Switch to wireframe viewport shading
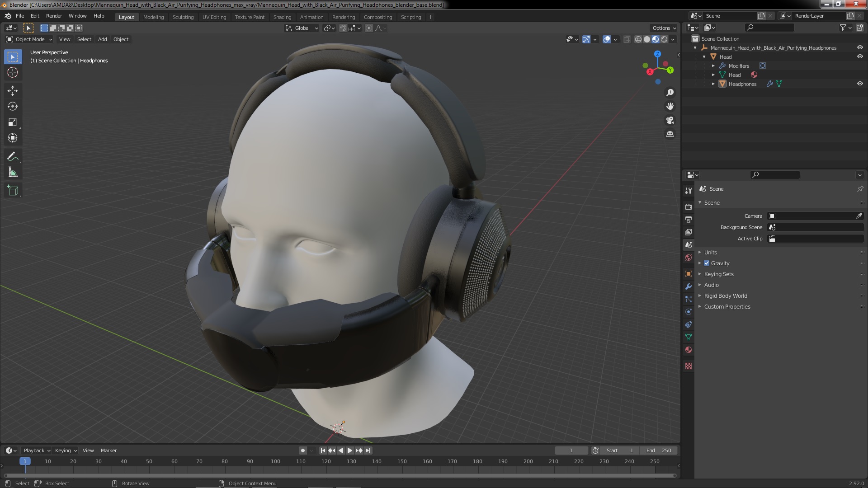This screenshot has width=868, height=488. [638, 40]
